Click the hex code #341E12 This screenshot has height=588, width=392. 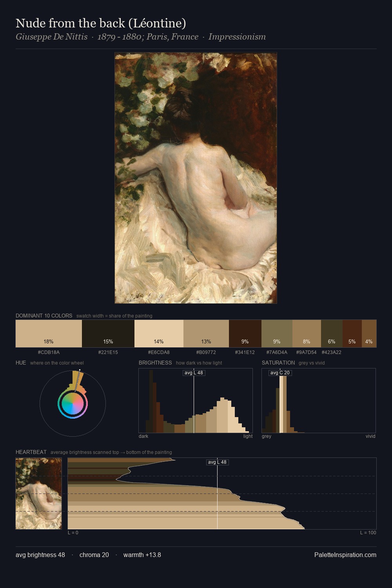[245, 352]
